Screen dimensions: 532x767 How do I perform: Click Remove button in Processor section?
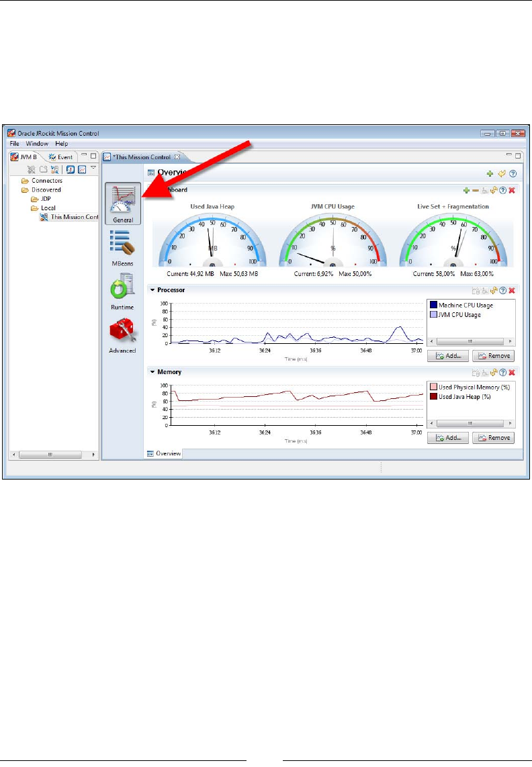[x=493, y=356]
